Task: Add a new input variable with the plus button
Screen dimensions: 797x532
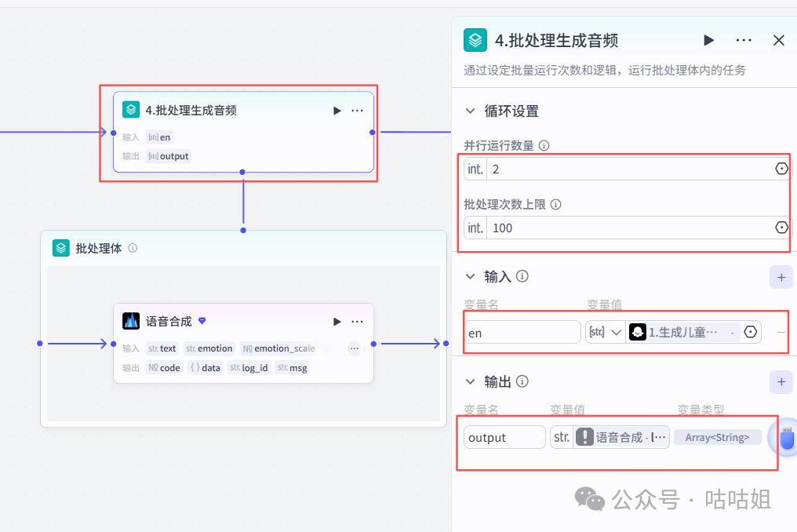Action: tap(781, 277)
